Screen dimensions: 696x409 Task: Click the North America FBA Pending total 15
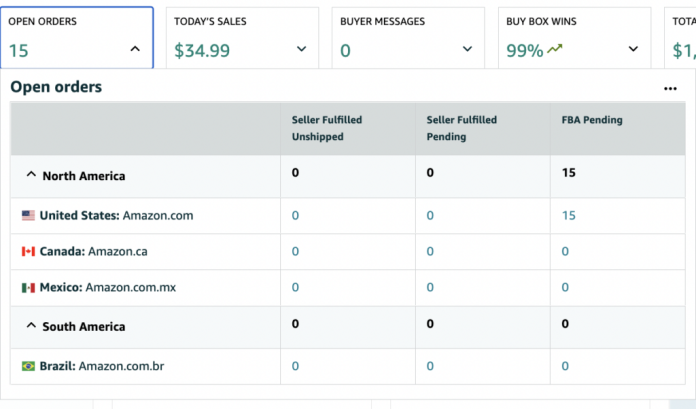coord(569,173)
